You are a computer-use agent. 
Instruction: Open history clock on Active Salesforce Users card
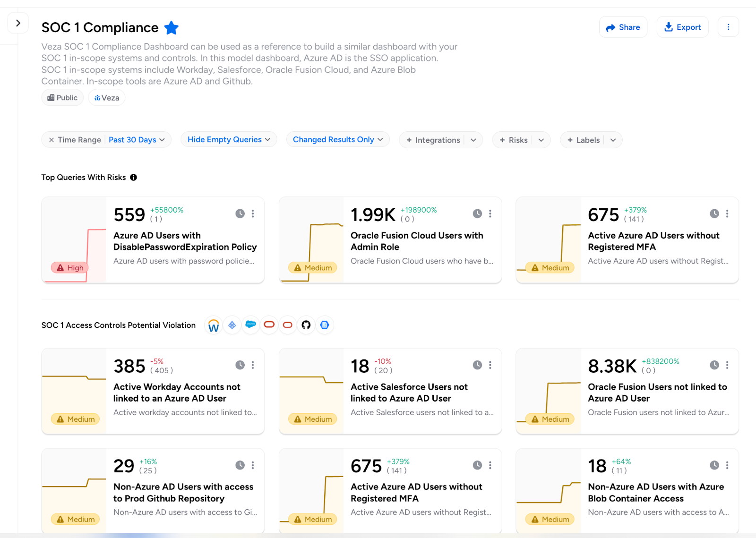(x=477, y=365)
